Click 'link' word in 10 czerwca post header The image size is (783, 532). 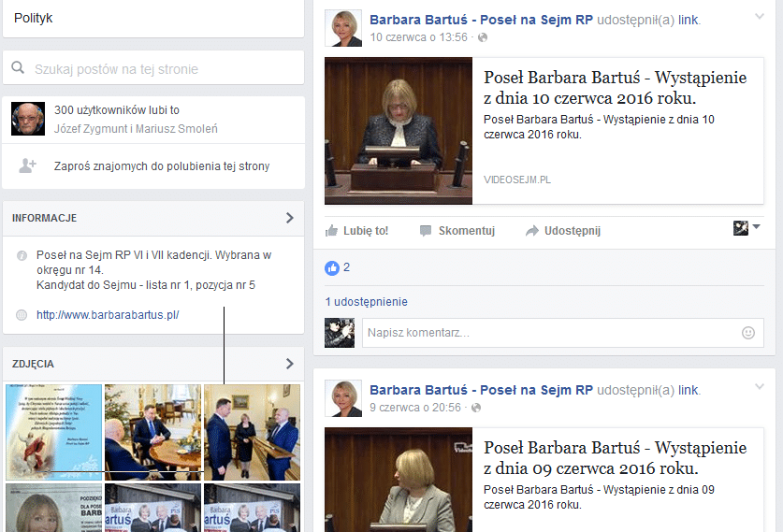[689, 20]
